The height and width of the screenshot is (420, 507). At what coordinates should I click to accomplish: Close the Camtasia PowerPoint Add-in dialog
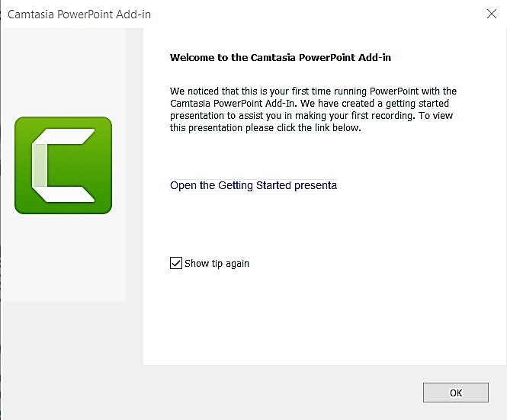tap(492, 14)
